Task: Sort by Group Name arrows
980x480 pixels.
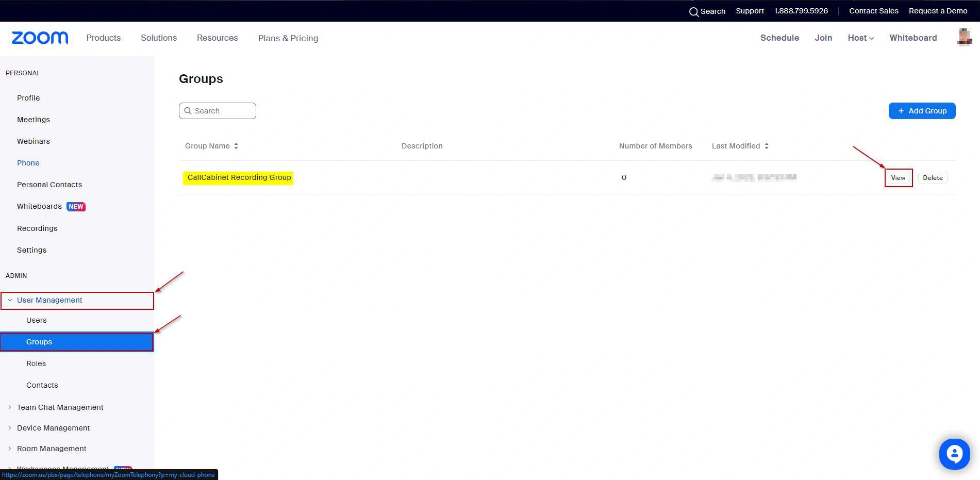Action: pyautogui.click(x=236, y=146)
